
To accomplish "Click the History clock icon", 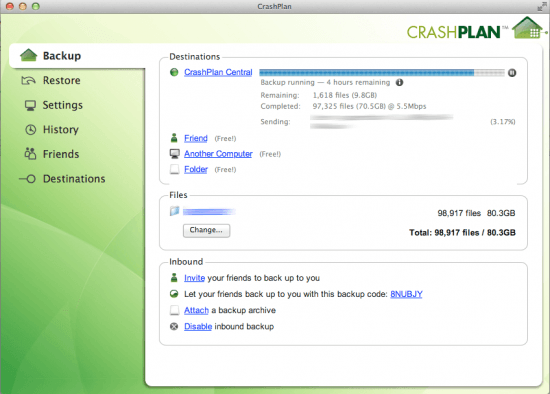I will (x=31, y=129).
